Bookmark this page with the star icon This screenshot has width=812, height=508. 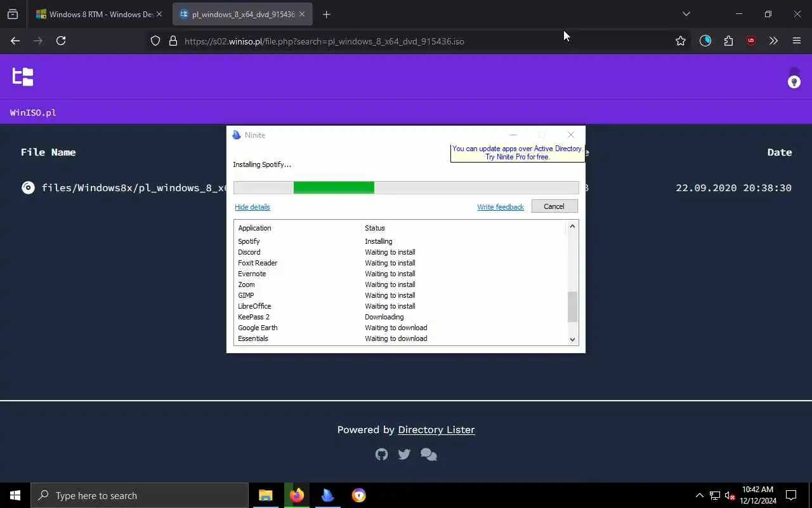click(681, 41)
